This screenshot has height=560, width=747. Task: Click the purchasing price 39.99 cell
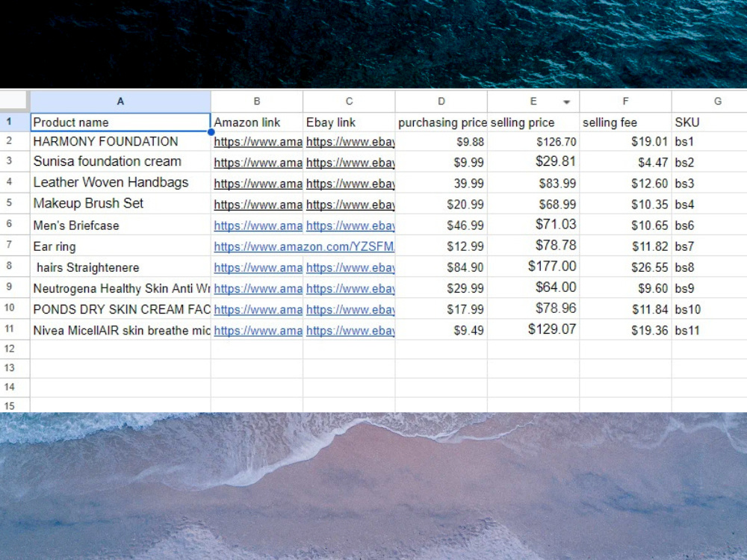click(x=441, y=184)
